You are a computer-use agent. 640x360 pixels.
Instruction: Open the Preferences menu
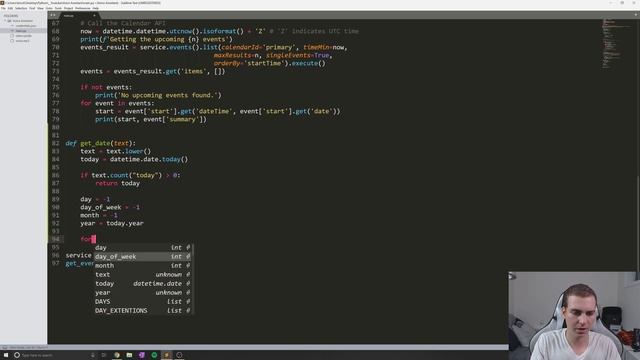82,8
